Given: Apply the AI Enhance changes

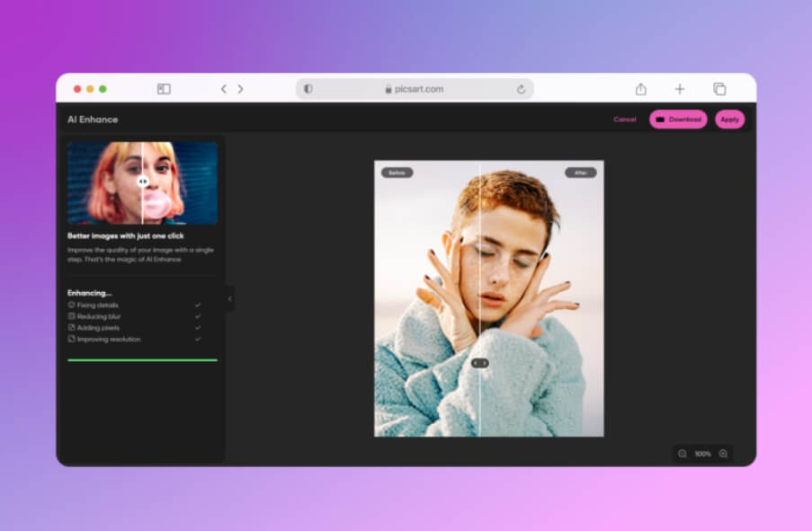Looking at the screenshot, I should [729, 119].
